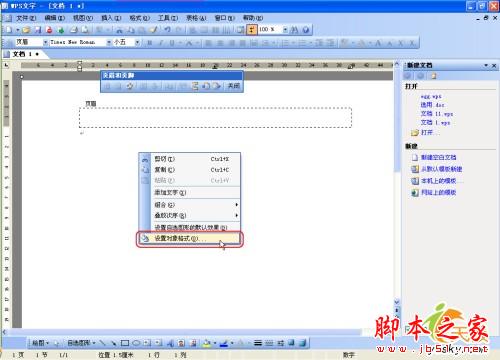Screen dimensions: 500x360
Task: Click inside the dashed header text area
Action: click(x=215, y=118)
